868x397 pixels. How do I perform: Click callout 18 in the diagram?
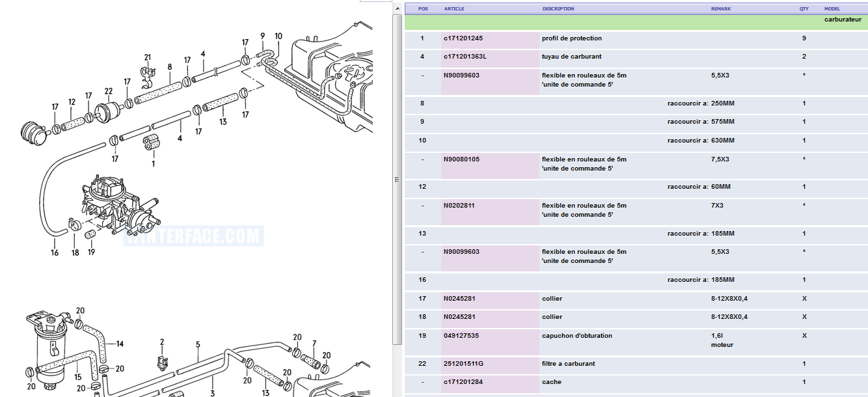(x=75, y=253)
